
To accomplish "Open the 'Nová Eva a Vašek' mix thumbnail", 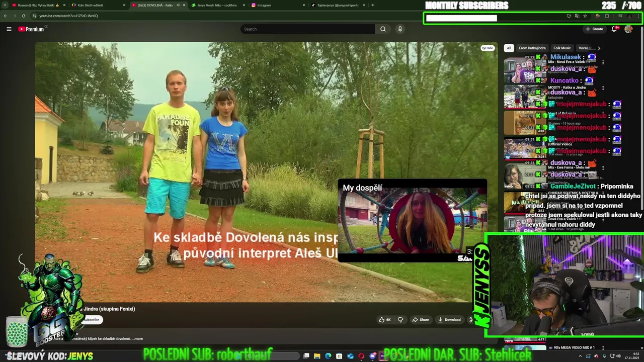I will [x=525, y=70].
